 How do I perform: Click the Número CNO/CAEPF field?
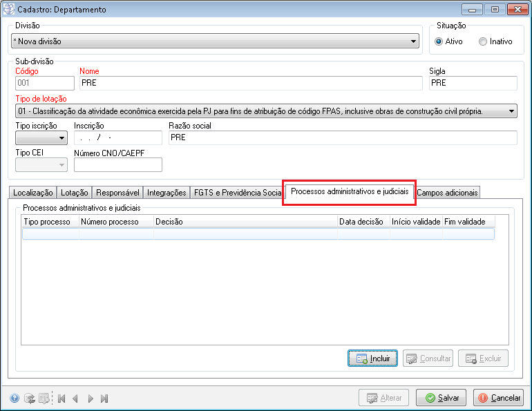click(x=117, y=164)
